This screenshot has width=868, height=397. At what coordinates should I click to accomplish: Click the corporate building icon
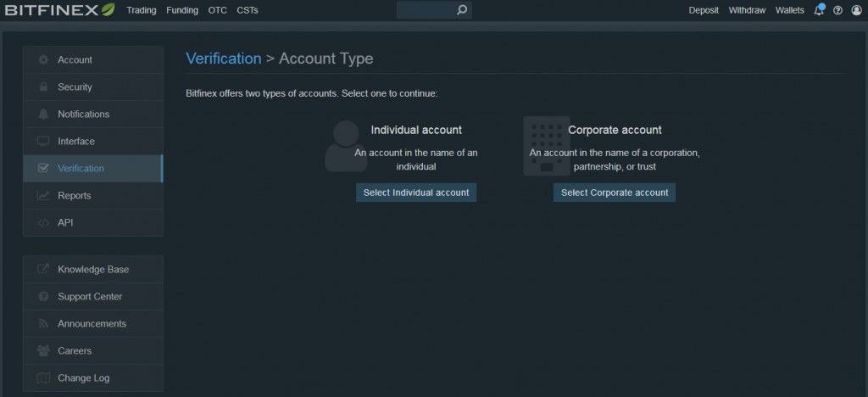pos(547,146)
